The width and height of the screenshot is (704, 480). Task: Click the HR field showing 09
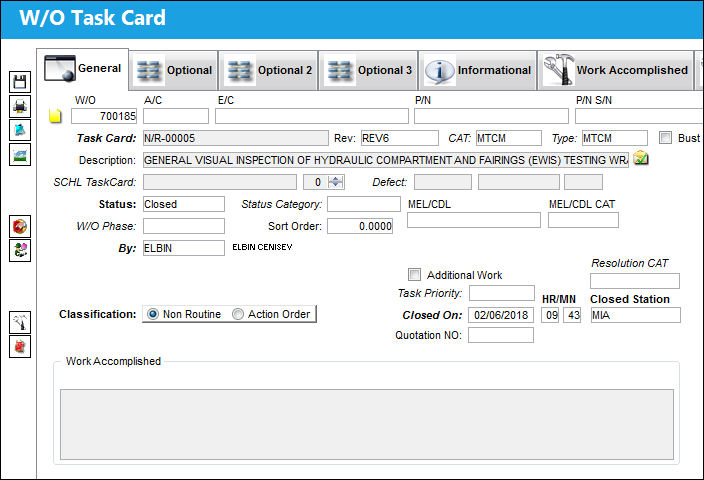pos(550,315)
